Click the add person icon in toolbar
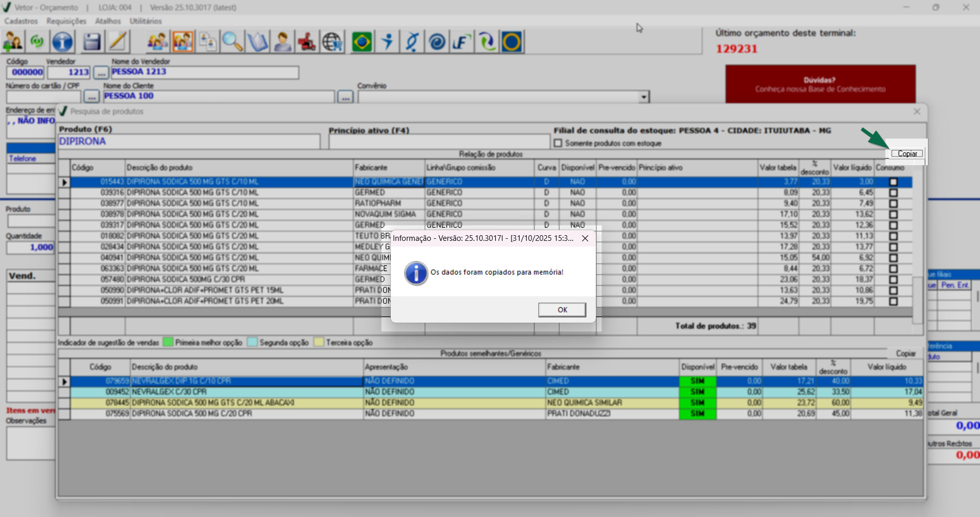 [13, 42]
